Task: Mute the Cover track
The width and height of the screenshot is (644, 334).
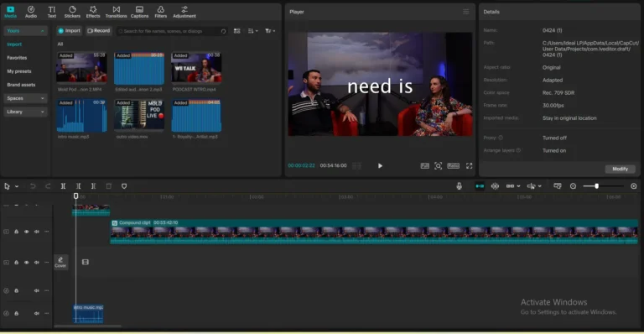Action: tap(37, 262)
